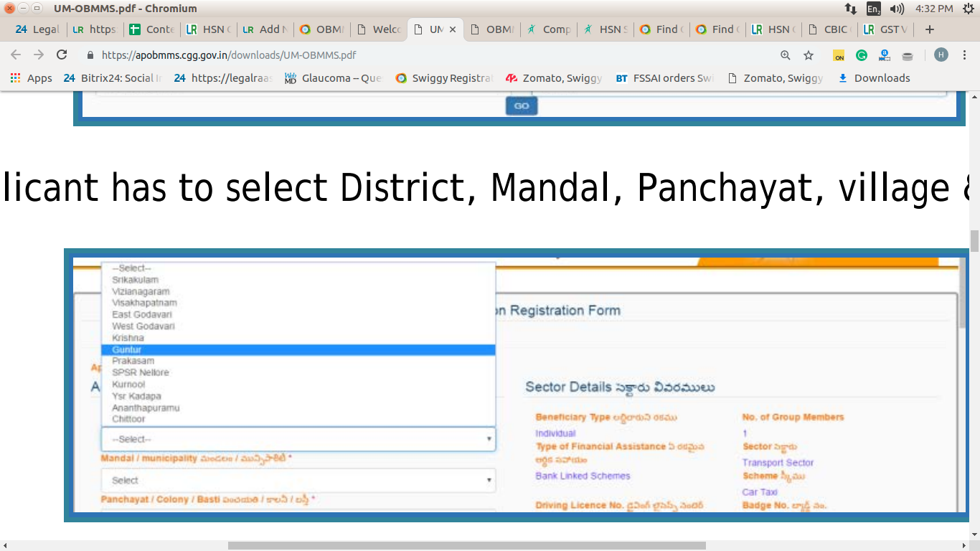980x551 pixels.
Task: Switch to the Legal tab
Action: click(38, 29)
